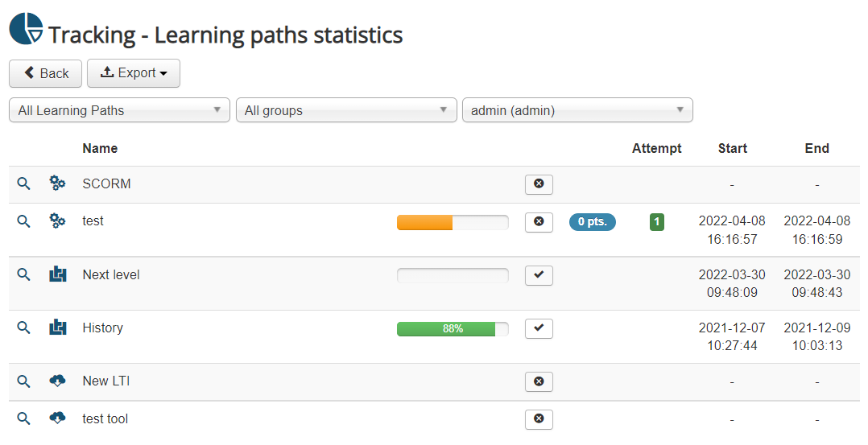Click the magnifier icon for New LTI

click(x=23, y=381)
